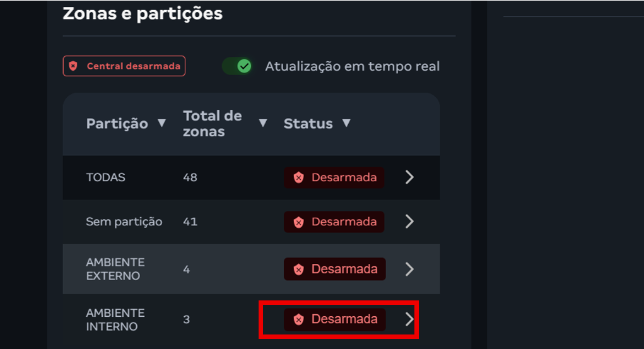
Task: Toggle Atualização em tempo real switch
Action: (x=237, y=66)
